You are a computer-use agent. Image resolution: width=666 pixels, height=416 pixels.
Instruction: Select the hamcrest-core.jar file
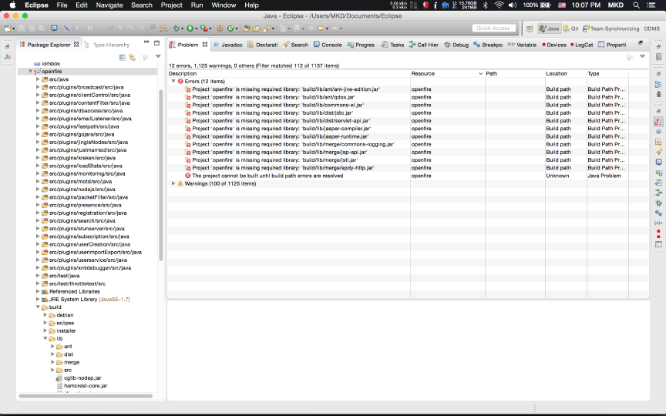pos(85,386)
